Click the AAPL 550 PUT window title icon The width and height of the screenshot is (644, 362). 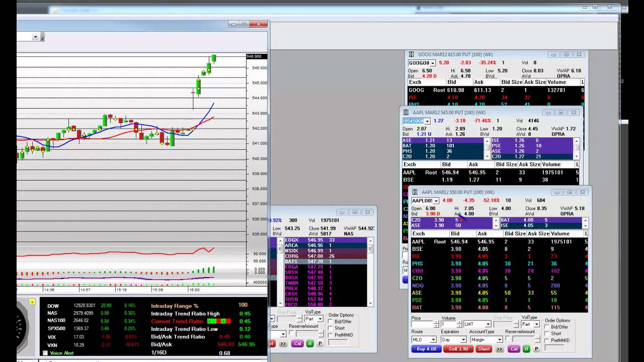coord(415,192)
